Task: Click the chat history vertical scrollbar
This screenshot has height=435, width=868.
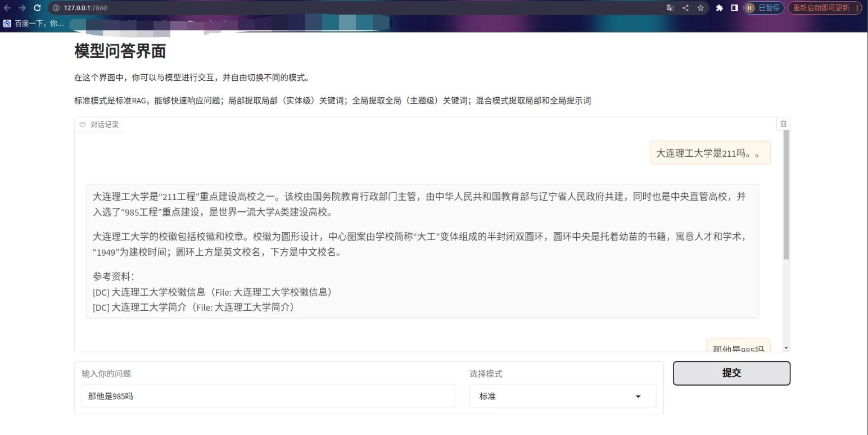Action: pos(786,197)
